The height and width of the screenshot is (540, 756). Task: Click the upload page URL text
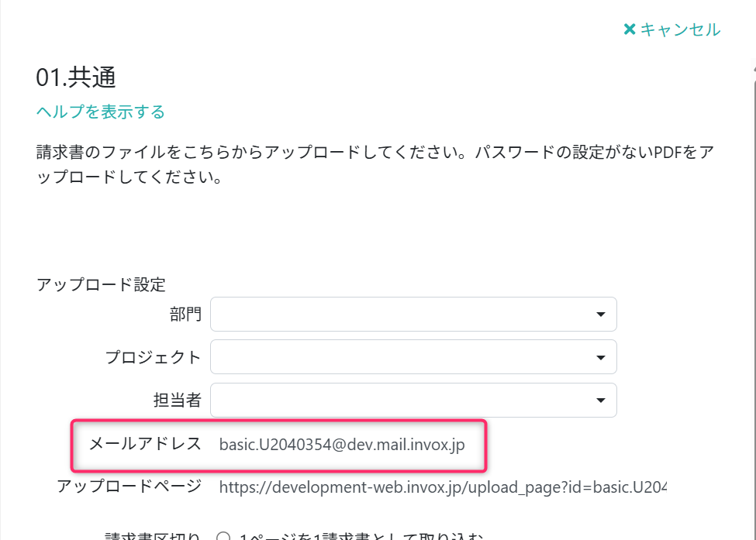[x=442, y=487]
